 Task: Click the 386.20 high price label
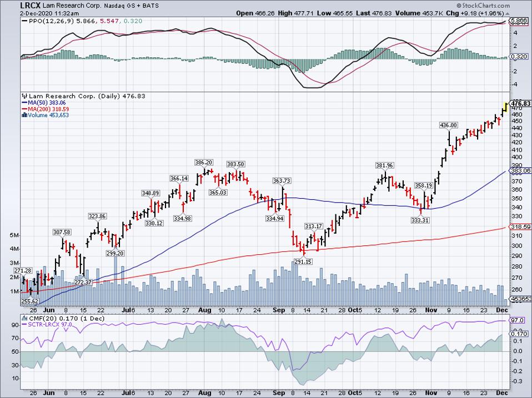click(x=204, y=163)
